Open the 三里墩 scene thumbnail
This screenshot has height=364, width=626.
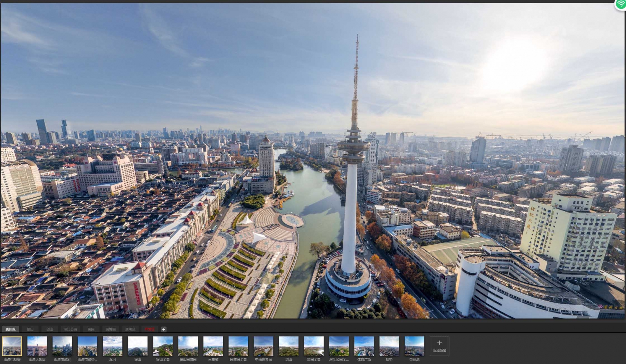213,346
